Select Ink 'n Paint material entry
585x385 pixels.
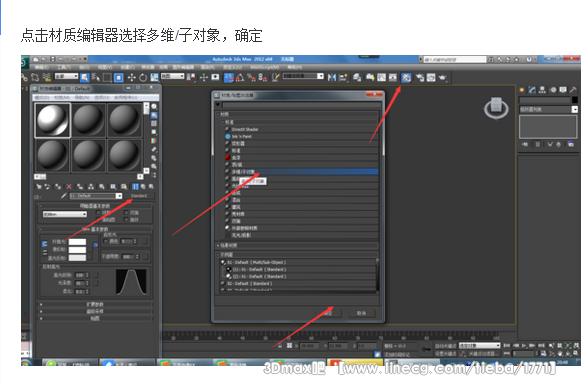(x=301, y=136)
